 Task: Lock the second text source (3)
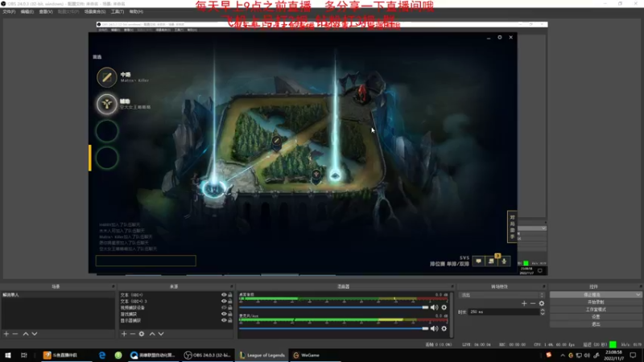[x=230, y=301]
